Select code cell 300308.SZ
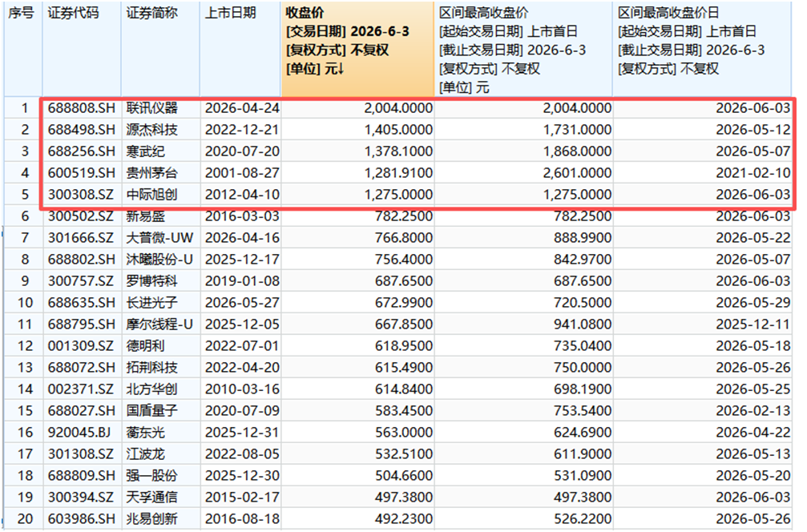The image size is (807, 532). click(82, 195)
